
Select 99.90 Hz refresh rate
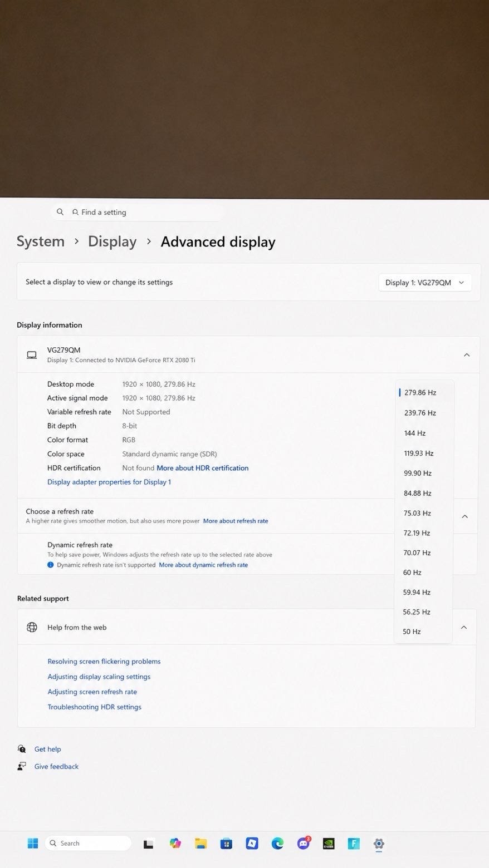[x=424, y=473]
